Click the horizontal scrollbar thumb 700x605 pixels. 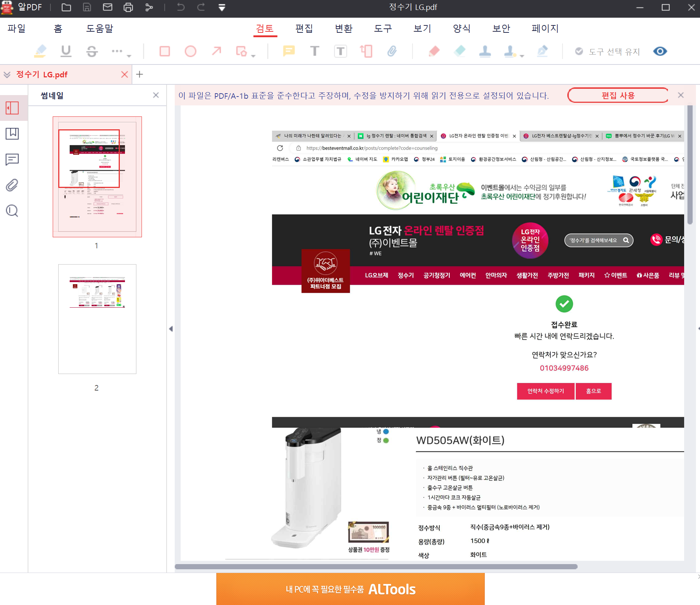(x=376, y=567)
